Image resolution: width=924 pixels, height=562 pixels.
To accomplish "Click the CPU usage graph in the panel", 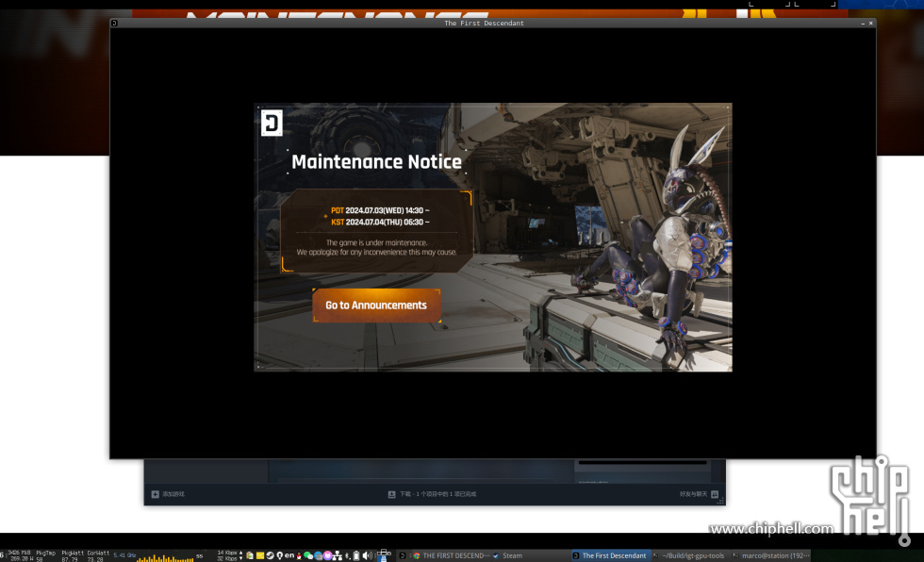I will pos(166,556).
